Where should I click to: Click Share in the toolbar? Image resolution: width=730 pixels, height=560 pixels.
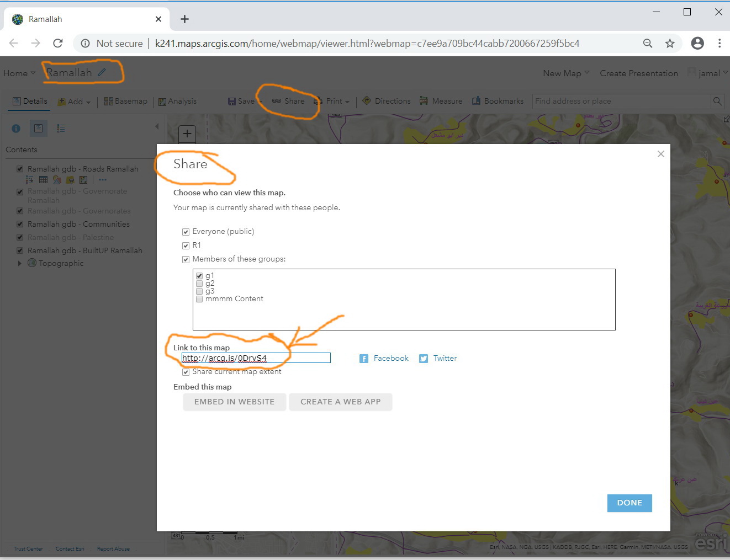289,101
